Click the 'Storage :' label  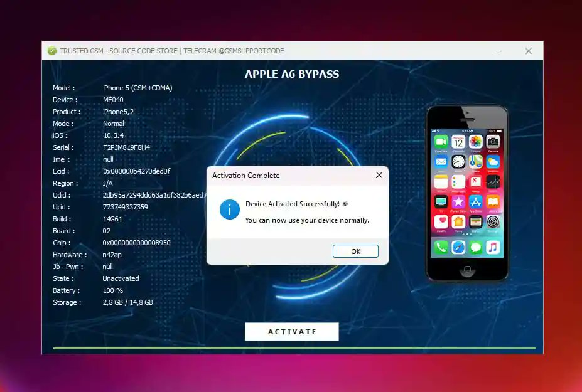point(67,302)
